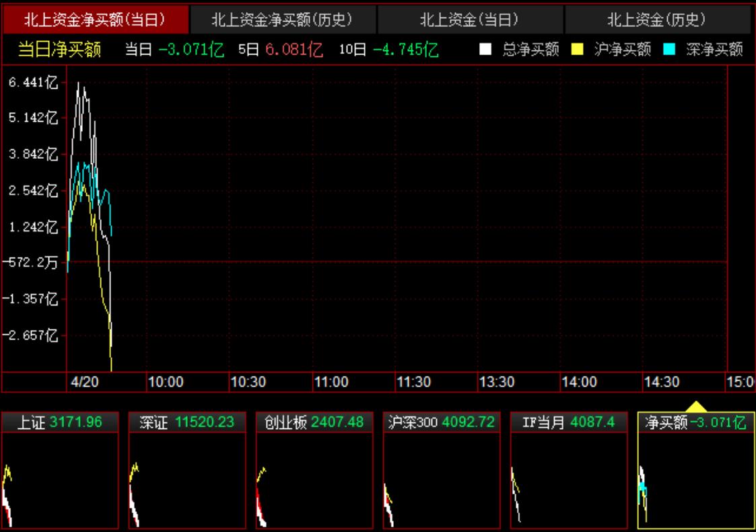Click the yellow triangle marker above 净买额
This screenshot has height=532, width=756.
click(x=695, y=407)
